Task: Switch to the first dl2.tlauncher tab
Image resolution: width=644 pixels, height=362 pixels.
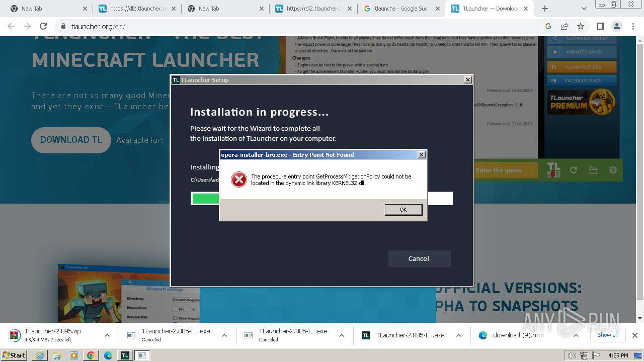Action: tap(136, 9)
